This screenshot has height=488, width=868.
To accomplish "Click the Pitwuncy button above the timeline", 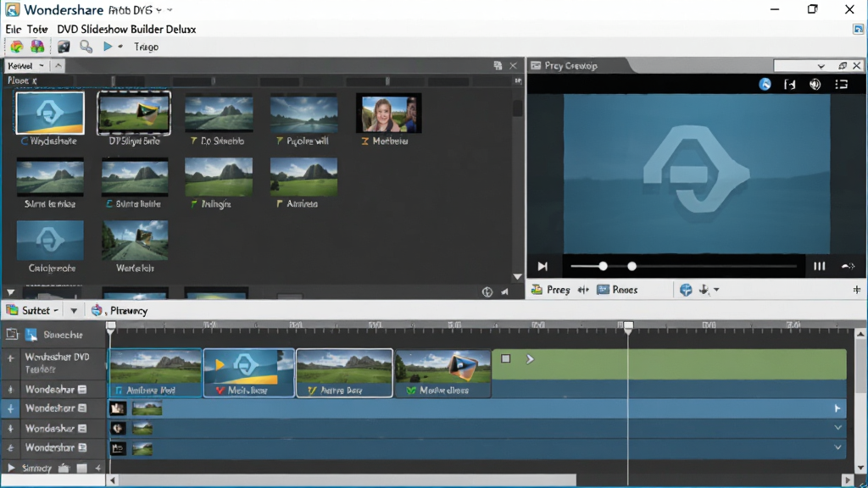I will point(119,310).
